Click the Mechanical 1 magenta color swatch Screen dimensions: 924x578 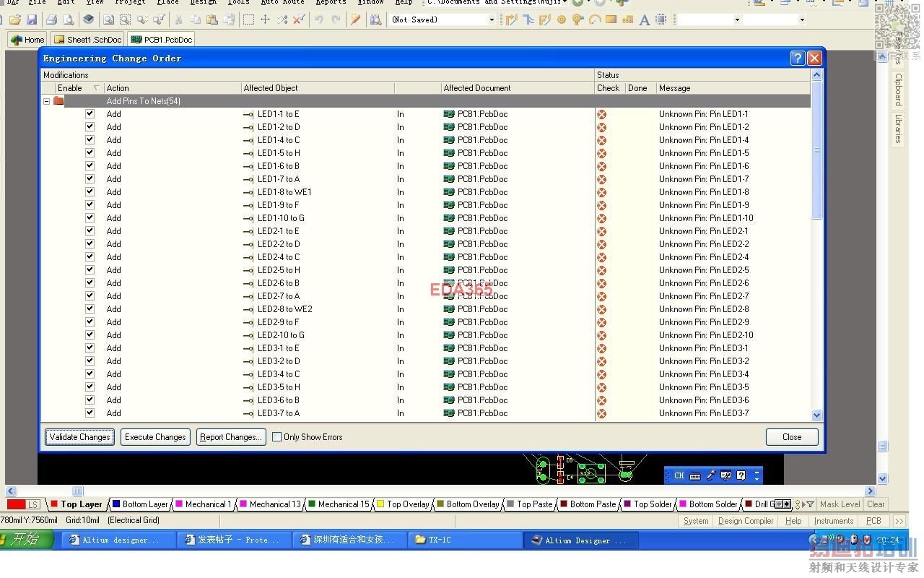tap(180, 504)
